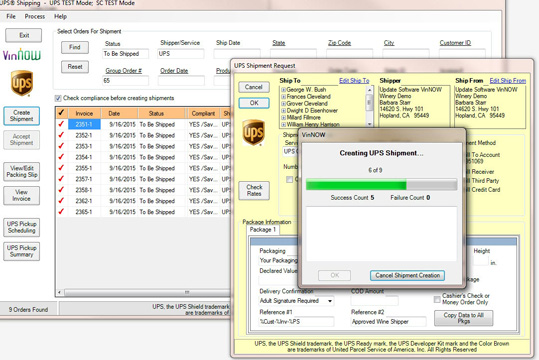Expand Dwight D Eisenhower tree node
Screen dimensions: 539x360
click(284, 111)
